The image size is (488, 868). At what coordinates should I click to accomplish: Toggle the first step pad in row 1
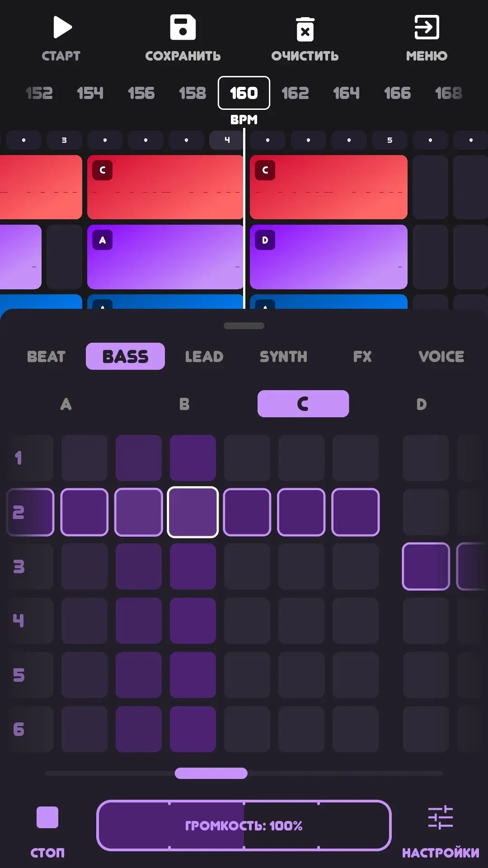coord(84,458)
